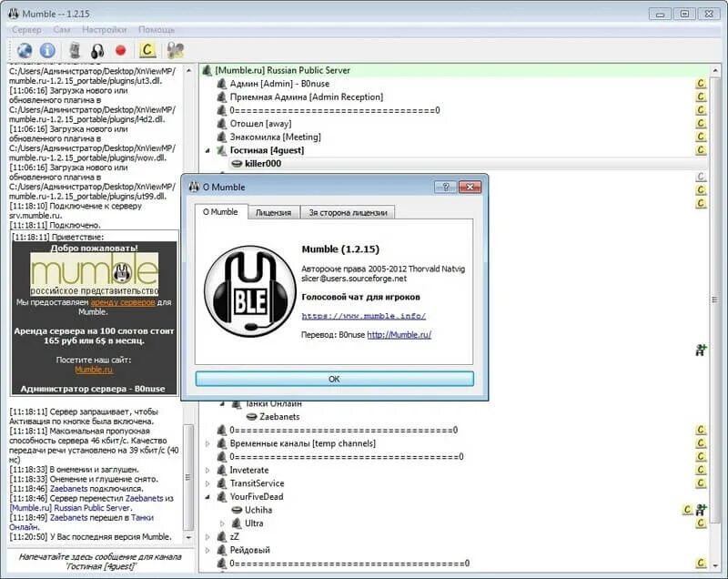The width and height of the screenshot is (728, 579).
Task: Select the Временные каналы [temp channels] row
Action: [303, 443]
